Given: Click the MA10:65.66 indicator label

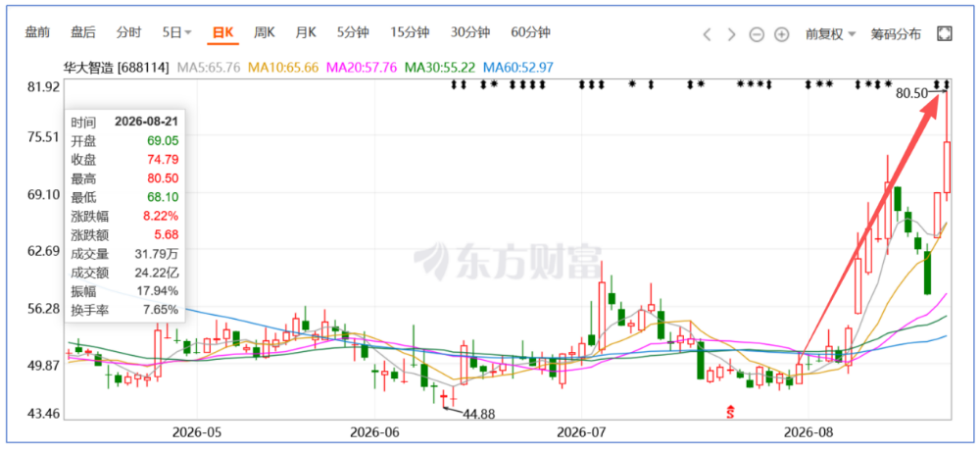Looking at the screenshot, I should 284,68.
